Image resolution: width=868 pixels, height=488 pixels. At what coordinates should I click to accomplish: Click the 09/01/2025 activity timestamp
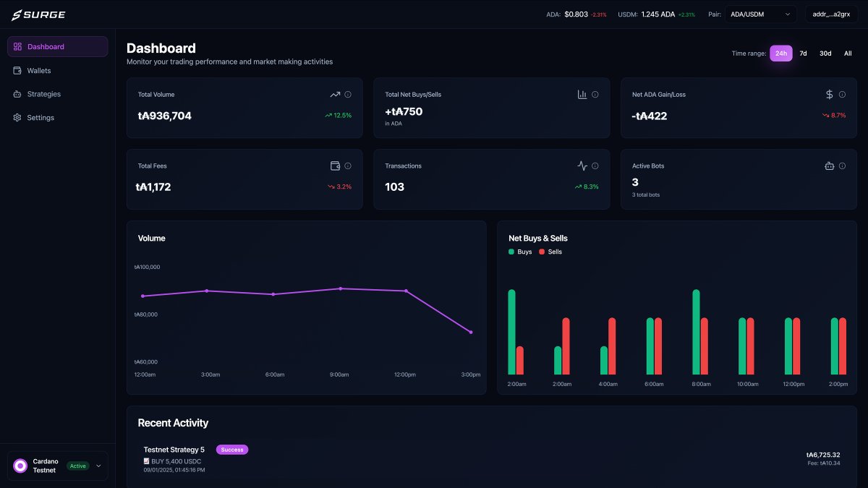coord(174,470)
